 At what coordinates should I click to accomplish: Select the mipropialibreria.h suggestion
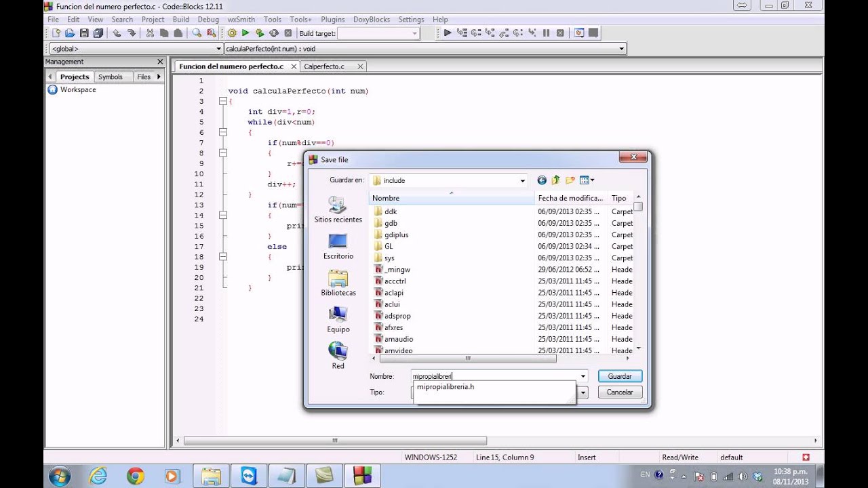446,387
